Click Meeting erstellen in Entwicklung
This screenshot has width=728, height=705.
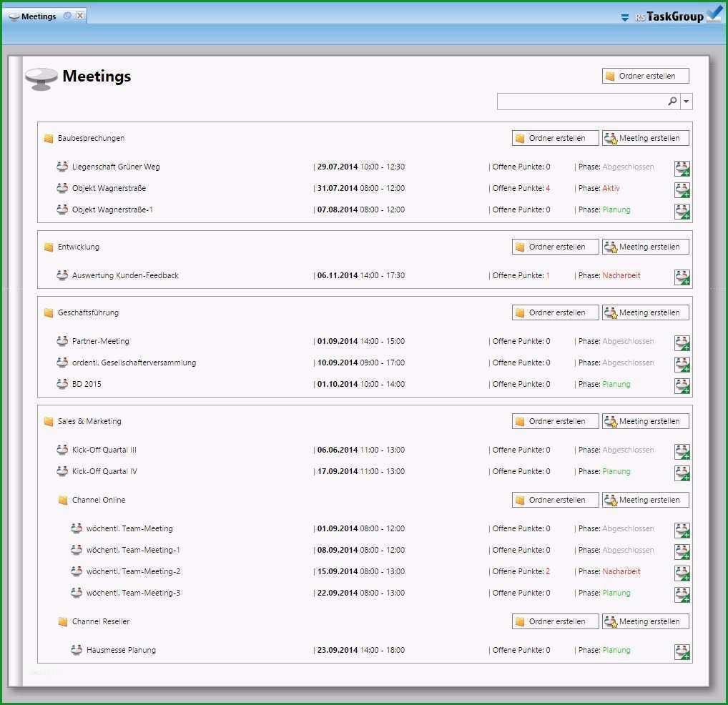[x=645, y=247]
